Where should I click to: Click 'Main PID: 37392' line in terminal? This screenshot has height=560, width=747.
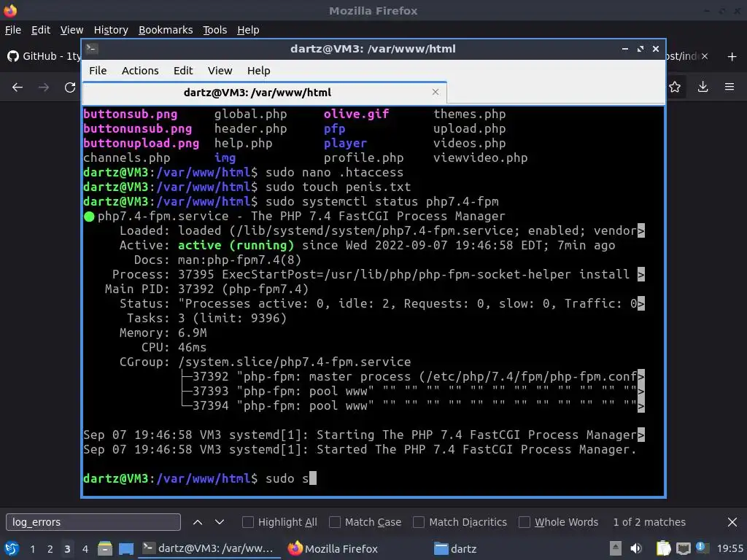pyautogui.click(x=206, y=289)
